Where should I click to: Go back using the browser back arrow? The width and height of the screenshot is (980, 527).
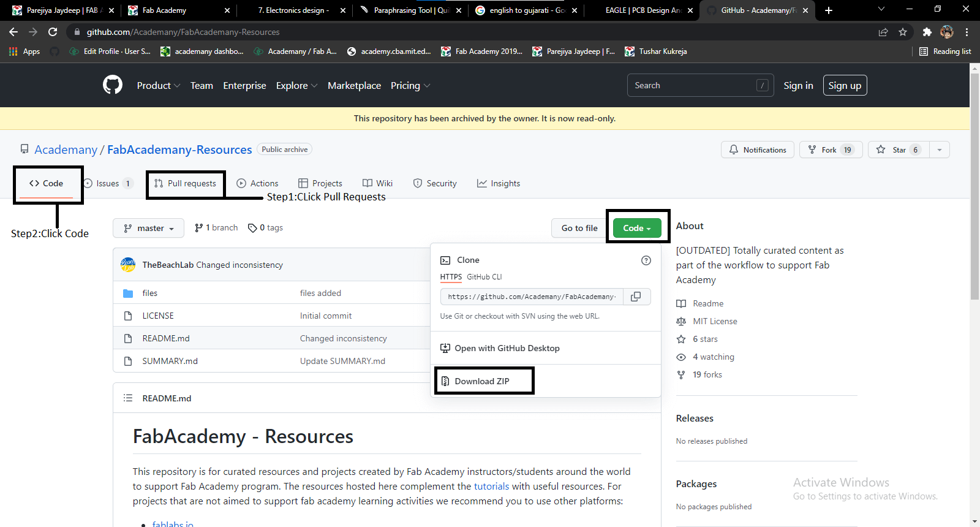pos(13,32)
